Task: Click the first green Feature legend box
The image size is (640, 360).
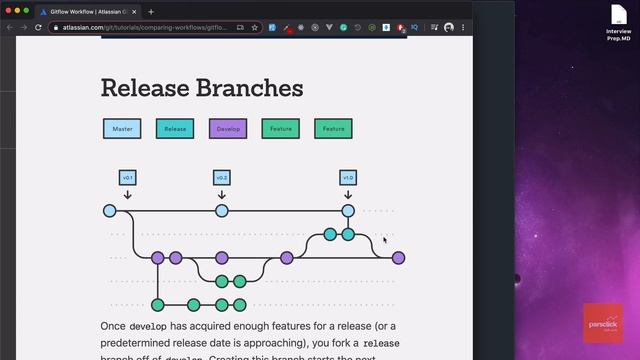Action: [x=280, y=129]
